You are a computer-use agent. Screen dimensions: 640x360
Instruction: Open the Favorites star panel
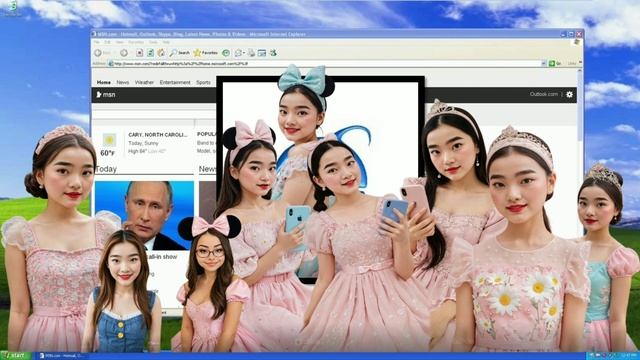pos(206,53)
